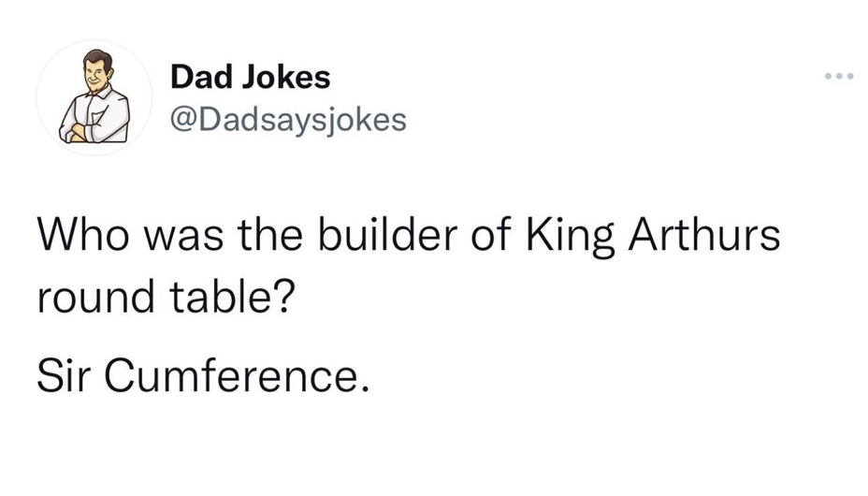Click the Dad Jokes profile avatar
868x496 pixels.
[94, 97]
